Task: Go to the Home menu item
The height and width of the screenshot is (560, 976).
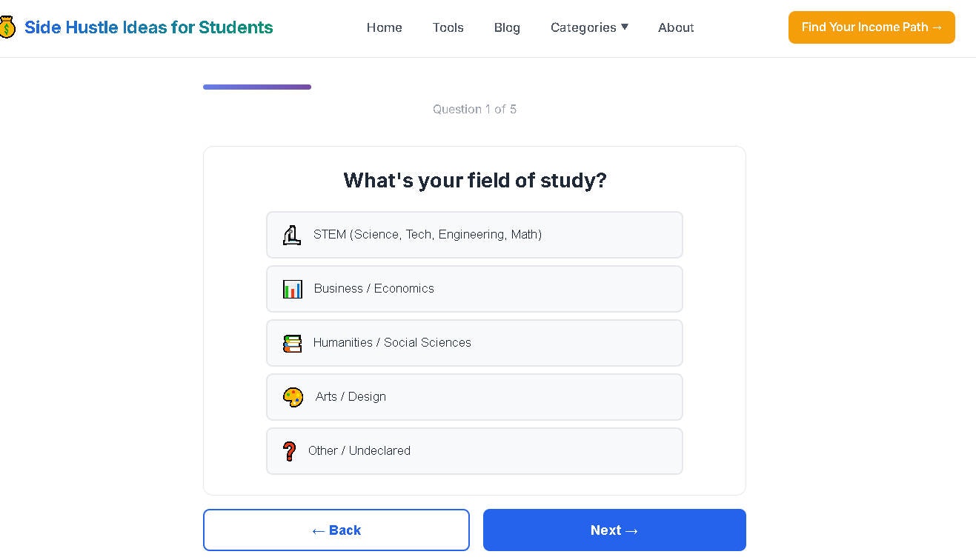Action: pyautogui.click(x=384, y=27)
